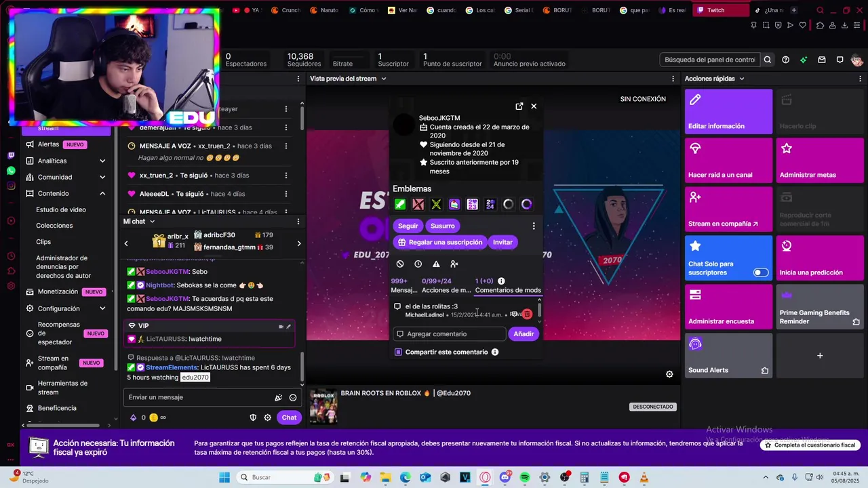
Task: Click the timeout clock icon in user card
Action: pos(418,264)
